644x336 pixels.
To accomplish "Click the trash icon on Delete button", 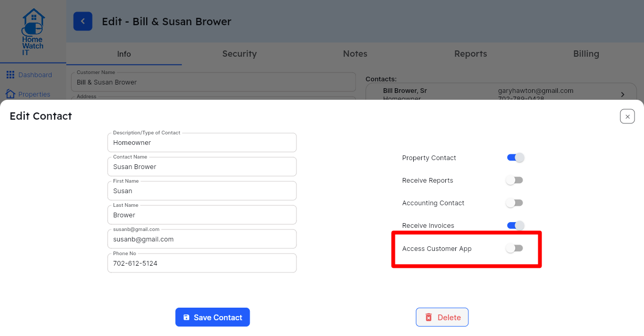I will click(x=428, y=317).
